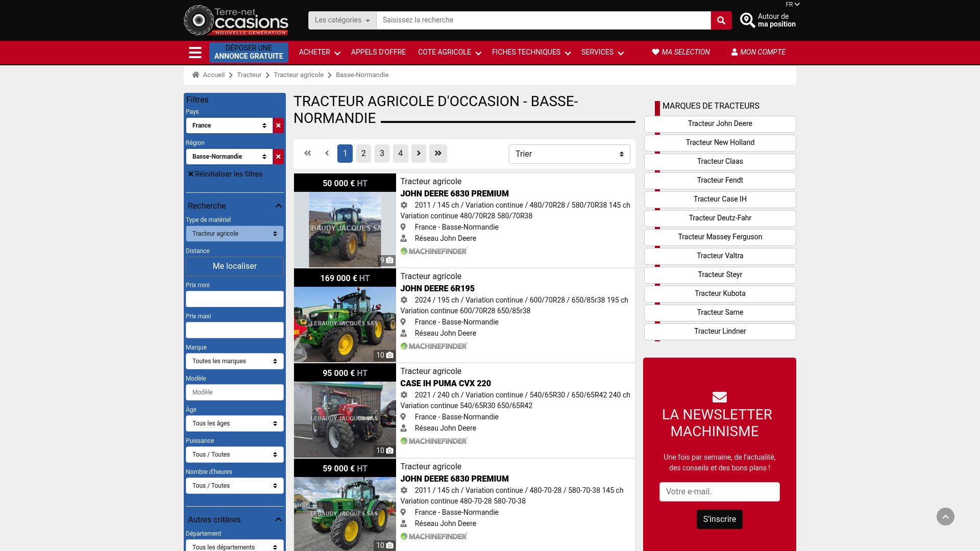Open the Case IH Puma thumbnail
The image size is (980, 551).
pyautogui.click(x=345, y=419)
